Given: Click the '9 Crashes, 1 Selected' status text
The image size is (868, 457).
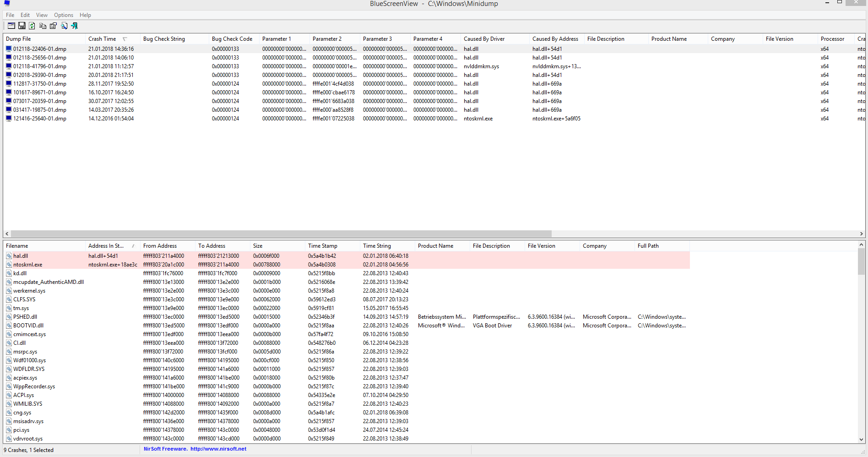Looking at the screenshot, I should tap(29, 450).
